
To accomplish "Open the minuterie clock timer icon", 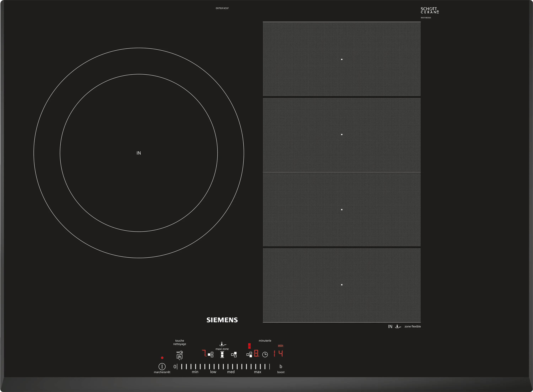I will pyautogui.click(x=265, y=355).
